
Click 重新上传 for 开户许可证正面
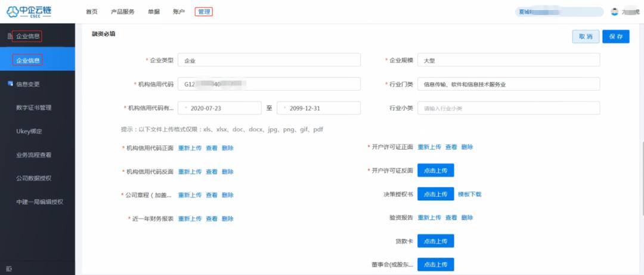tap(429, 147)
